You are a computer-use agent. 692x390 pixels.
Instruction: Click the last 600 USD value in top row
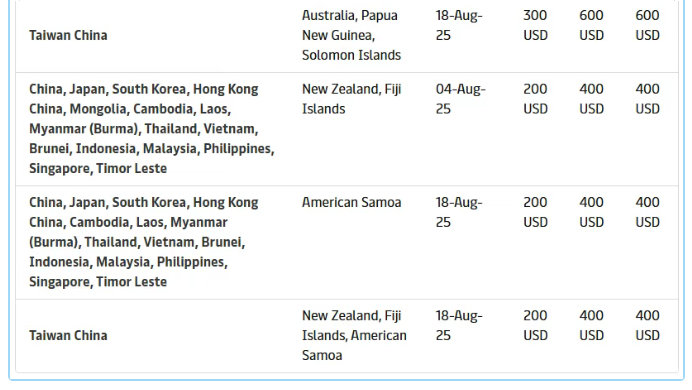(x=647, y=25)
